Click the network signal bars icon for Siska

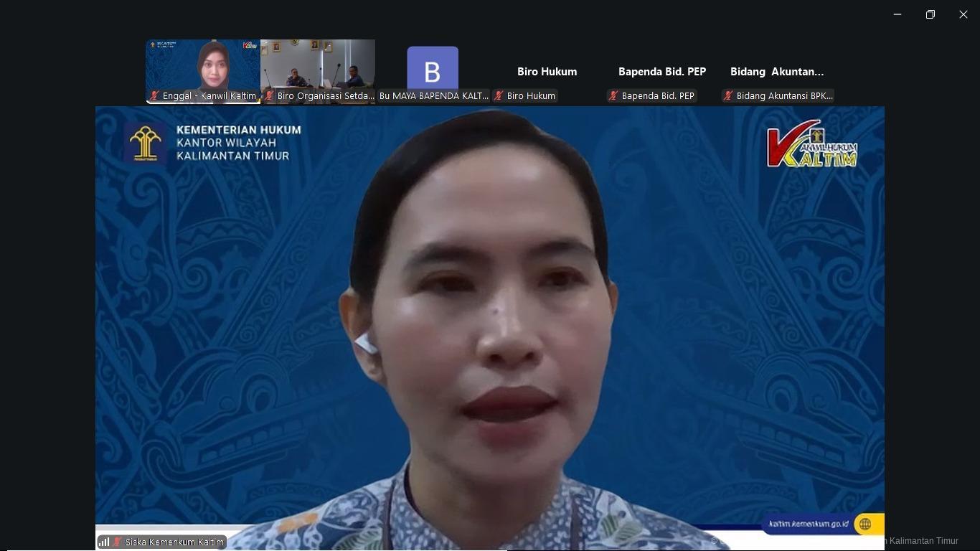tap(105, 542)
